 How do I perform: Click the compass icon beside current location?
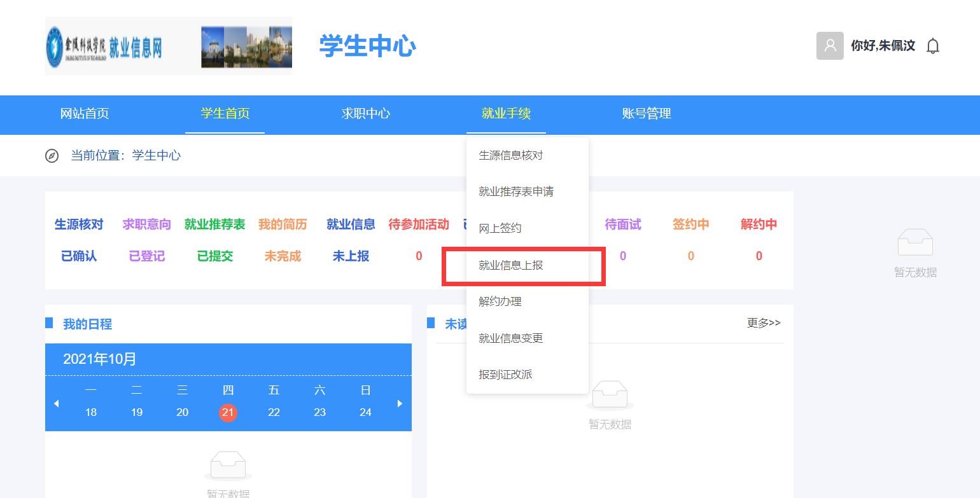(x=52, y=156)
